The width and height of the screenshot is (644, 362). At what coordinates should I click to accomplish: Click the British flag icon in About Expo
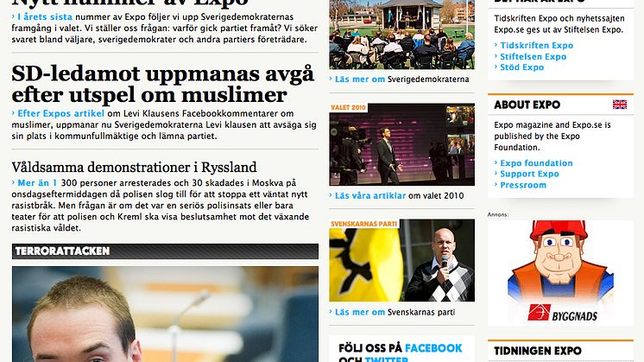pos(619,105)
